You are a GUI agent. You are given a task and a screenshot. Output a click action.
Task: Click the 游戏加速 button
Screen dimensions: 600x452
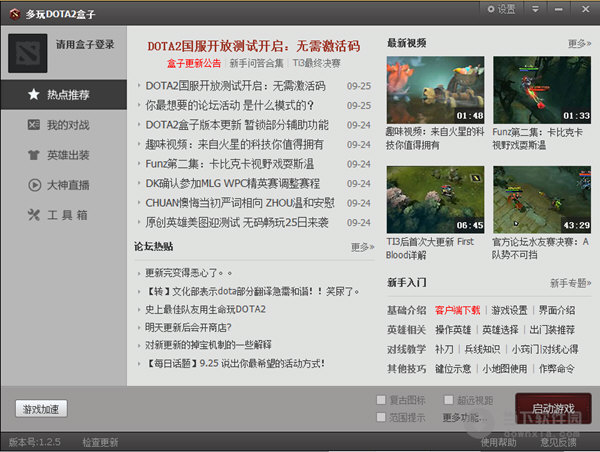tap(42, 409)
